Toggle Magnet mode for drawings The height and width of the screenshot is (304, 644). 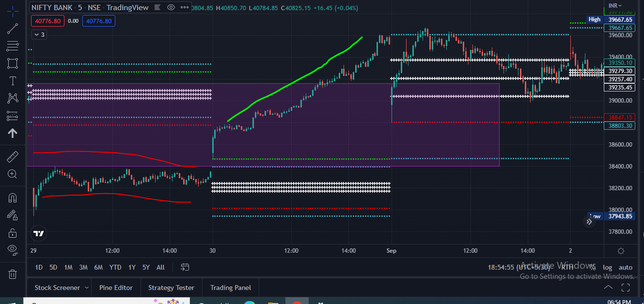pos(13,197)
